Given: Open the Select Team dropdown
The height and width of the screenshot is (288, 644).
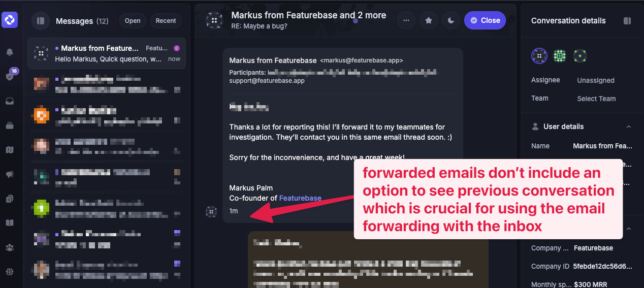Looking at the screenshot, I should tap(596, 99).
